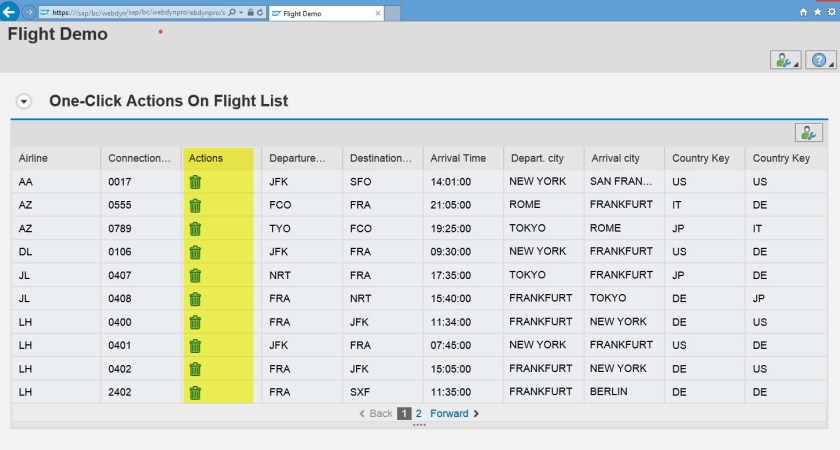Screen dimensions: 840x450
Task: Open a new browser tab
Action: [x=393, y=13]
